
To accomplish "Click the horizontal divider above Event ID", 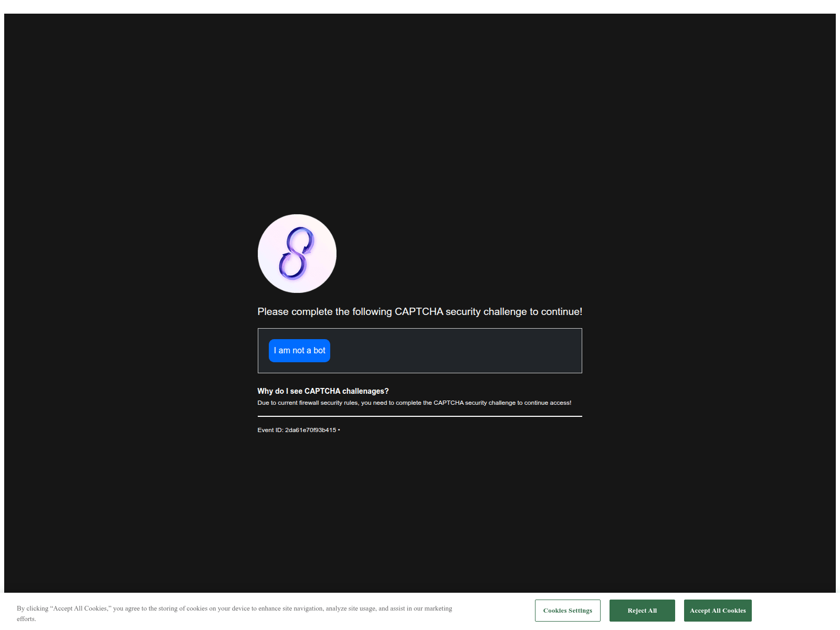I will coord(419,416).
